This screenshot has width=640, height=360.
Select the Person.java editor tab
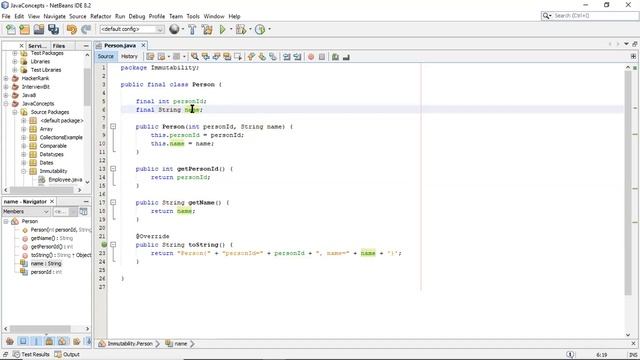point(120,45)
